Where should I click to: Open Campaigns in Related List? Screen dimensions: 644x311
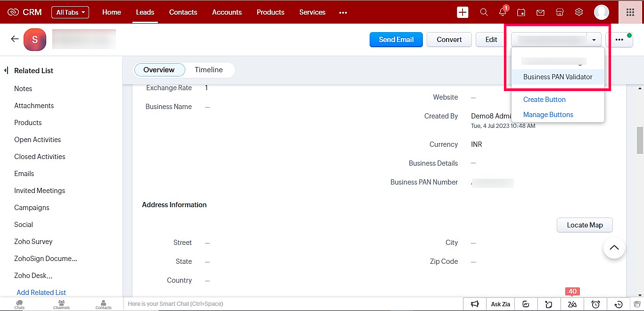pyautogui.click(x=32, y=208)
